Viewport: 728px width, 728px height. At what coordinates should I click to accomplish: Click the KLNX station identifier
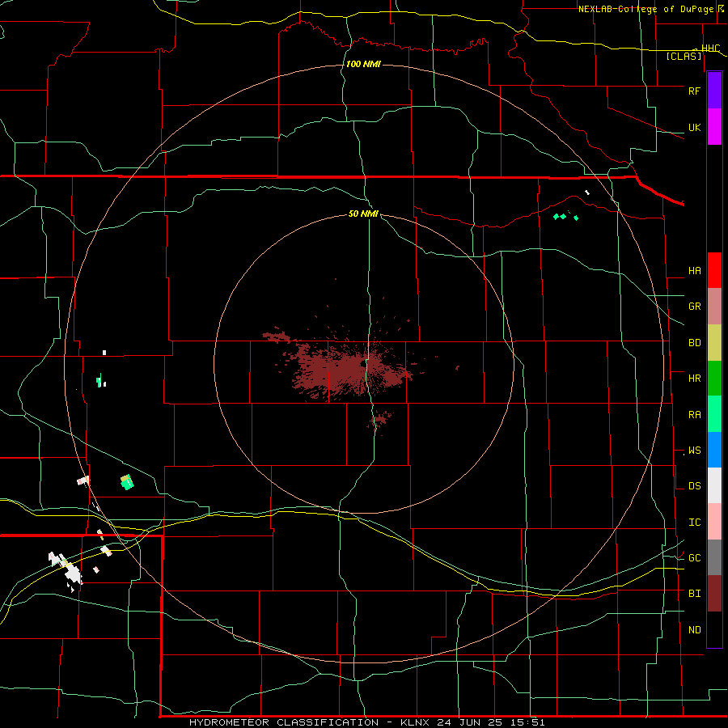click(415, 722)
